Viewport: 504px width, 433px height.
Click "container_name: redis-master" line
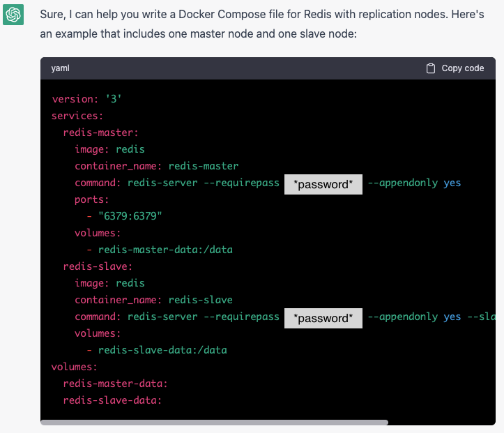[157, 166]
